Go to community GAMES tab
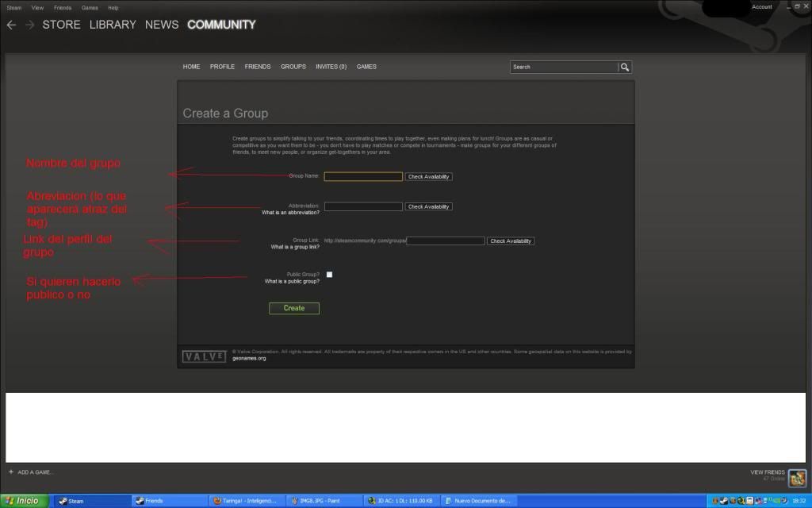This screenshot has width=812, height=508. click(x=366, y=67)
